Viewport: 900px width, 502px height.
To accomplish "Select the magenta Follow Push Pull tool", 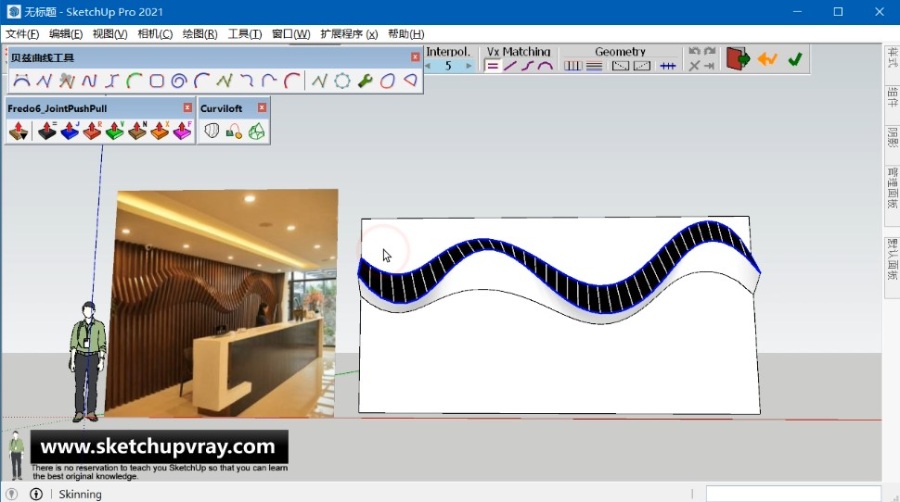I will [182, 131].
